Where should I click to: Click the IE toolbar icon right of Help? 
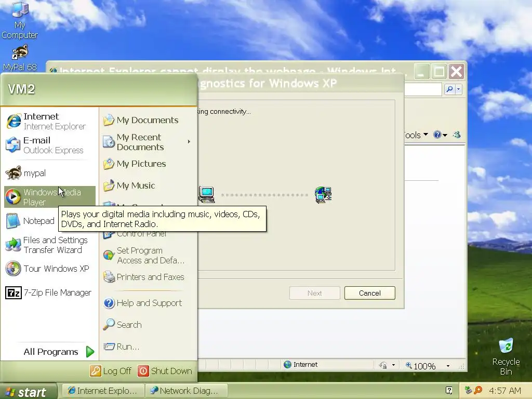[457, 135]
